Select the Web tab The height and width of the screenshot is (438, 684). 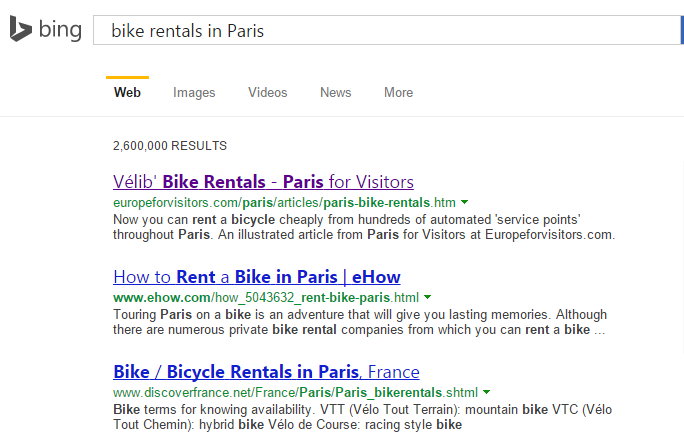click(x=127, y=92)
